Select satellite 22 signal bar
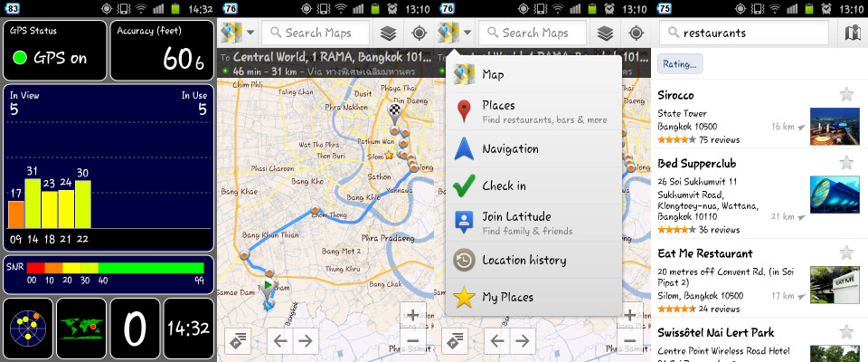The image size is (868, 362). tap(83, 204)
